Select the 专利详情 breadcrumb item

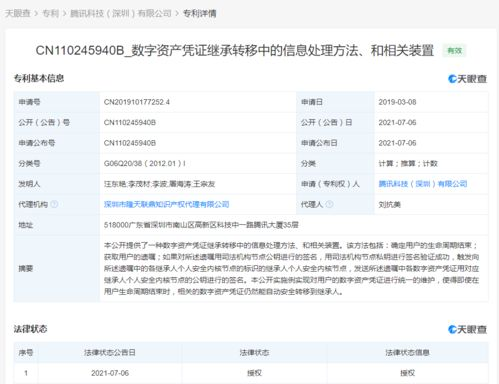coord(200,13)
